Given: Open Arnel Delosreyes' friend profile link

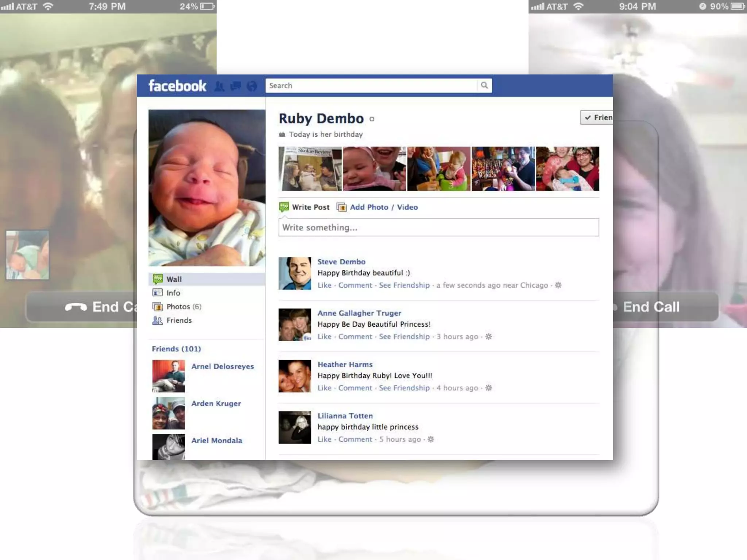Looking at the screenshot, I should tap(222, 366).
